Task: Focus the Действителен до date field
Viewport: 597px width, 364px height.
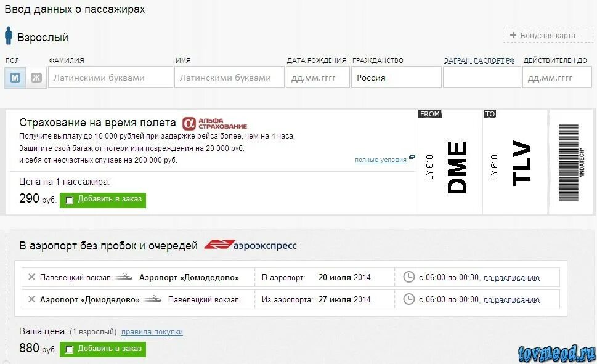Action: pyautogui.click(x=557, y=77)
